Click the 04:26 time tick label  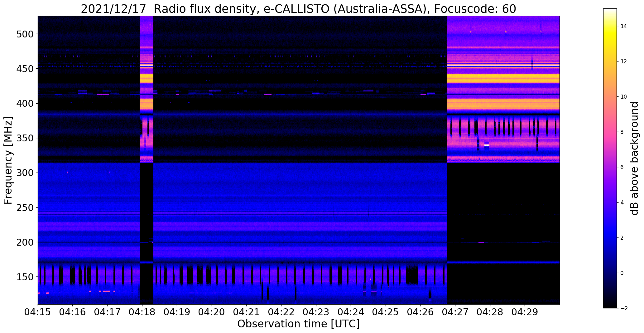pos(421,312)
